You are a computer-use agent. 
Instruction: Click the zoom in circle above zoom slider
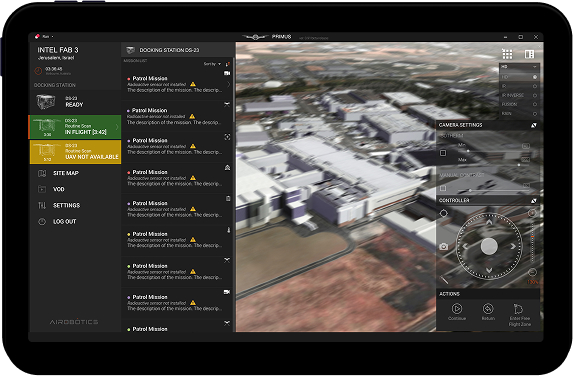click(x=532, y=213)
